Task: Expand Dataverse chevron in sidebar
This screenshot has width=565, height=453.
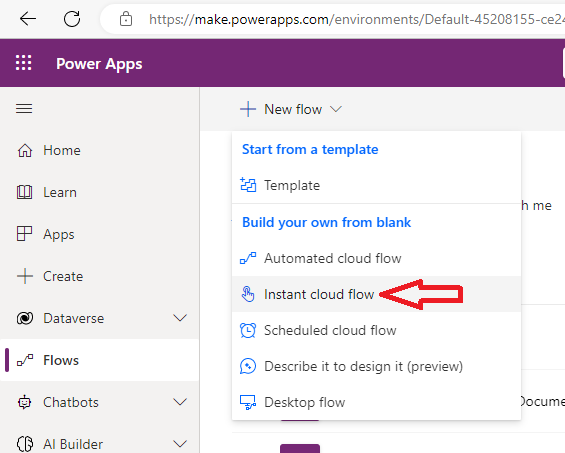Action: click(x=180, y=318)
